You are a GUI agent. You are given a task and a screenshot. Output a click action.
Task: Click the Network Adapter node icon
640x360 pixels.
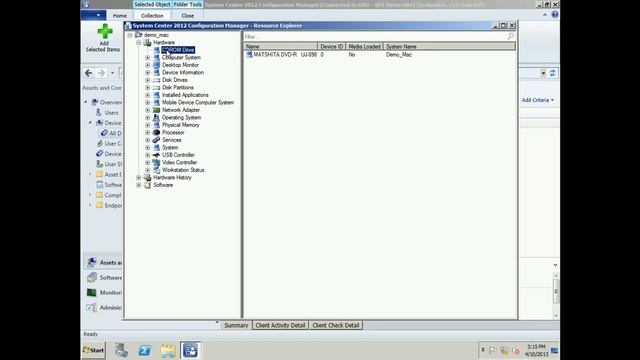click(156, 110)
